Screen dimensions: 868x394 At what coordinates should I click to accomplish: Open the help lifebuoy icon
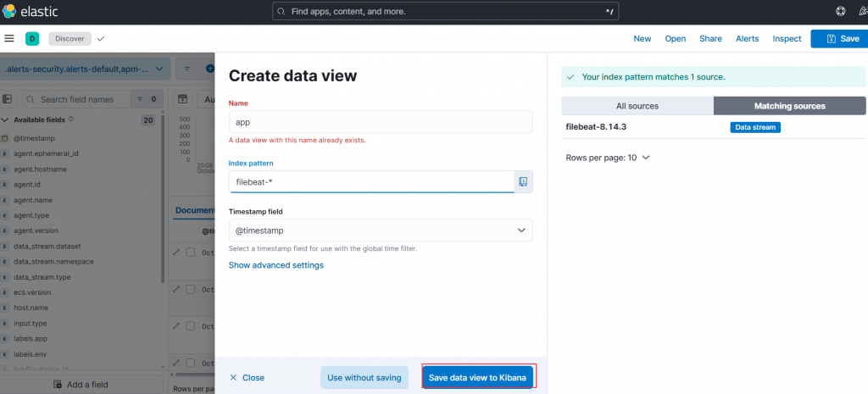click(841, 11)
